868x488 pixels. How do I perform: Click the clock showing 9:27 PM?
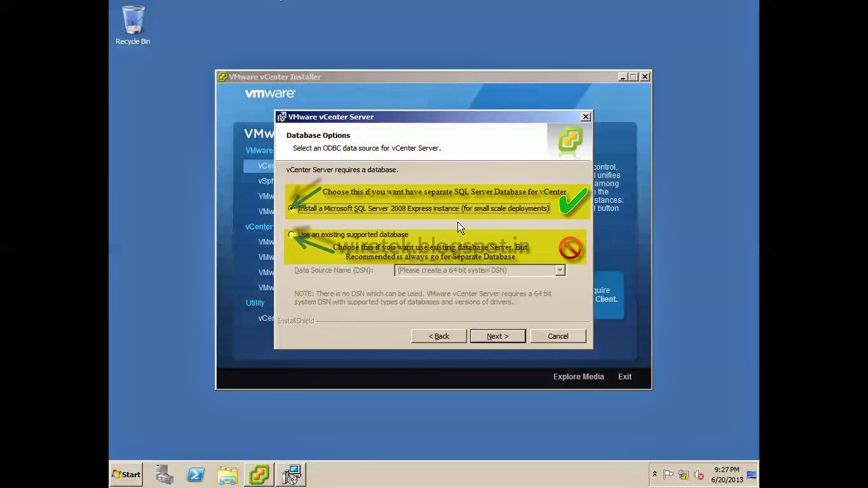click(724, 470)
